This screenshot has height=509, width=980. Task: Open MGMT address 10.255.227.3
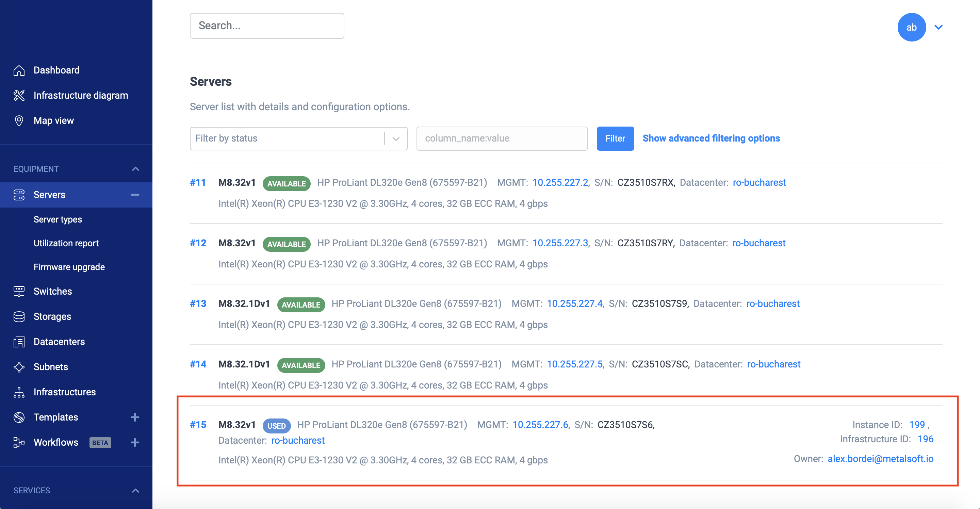coord(560,243)
